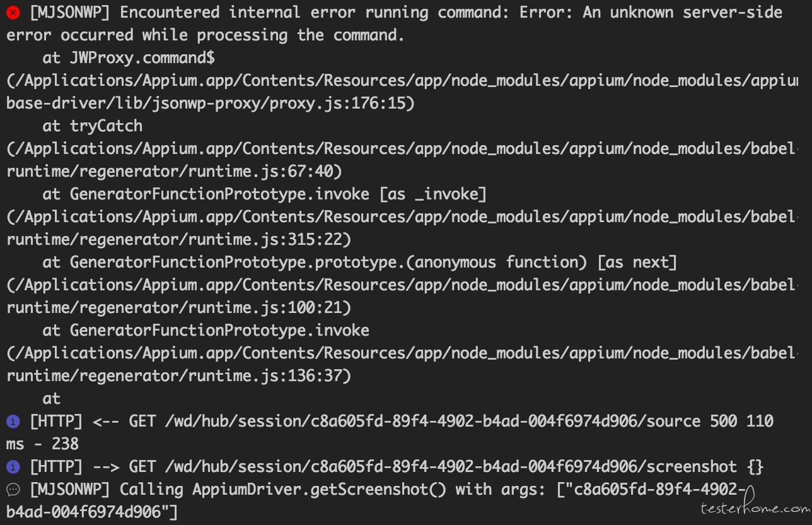812x525 pixels.
Task: Click the GET source 500 log line
Action: click(390, 432)
